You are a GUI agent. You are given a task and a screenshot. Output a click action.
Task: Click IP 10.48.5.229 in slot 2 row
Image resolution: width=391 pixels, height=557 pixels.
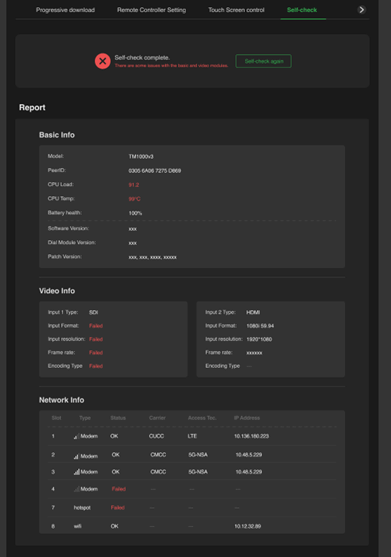[x=249, y=455]
